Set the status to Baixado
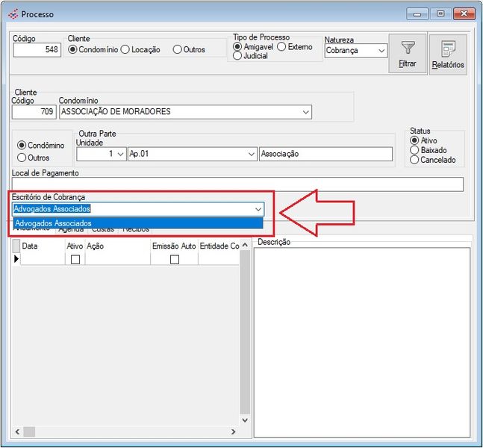This screenshot has width=483, height=448. tap(415, 150)
